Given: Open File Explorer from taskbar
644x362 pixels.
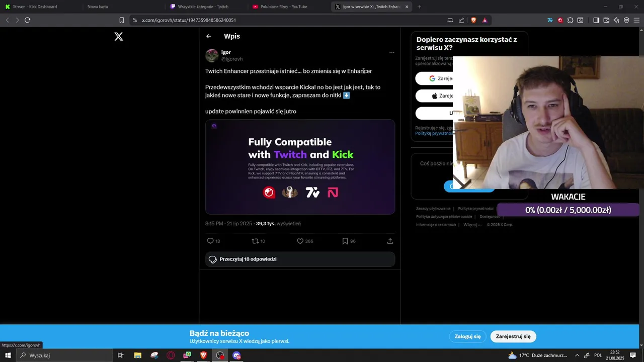Looking at the screenshot, I should tap(137, 355).
